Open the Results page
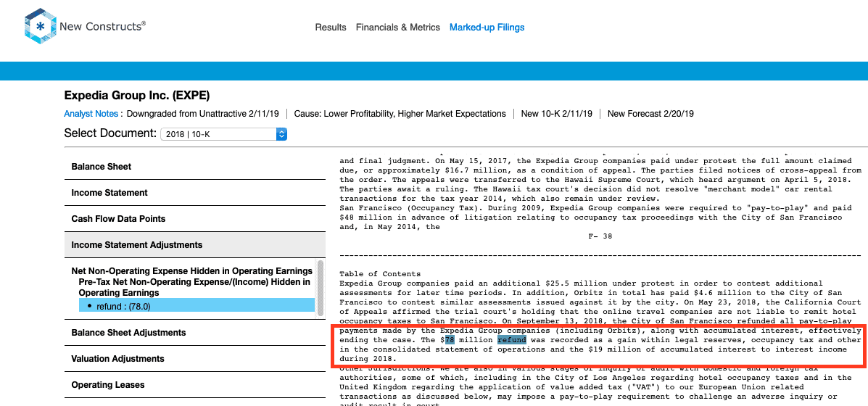The image size is (868, 406). (331, 27)
